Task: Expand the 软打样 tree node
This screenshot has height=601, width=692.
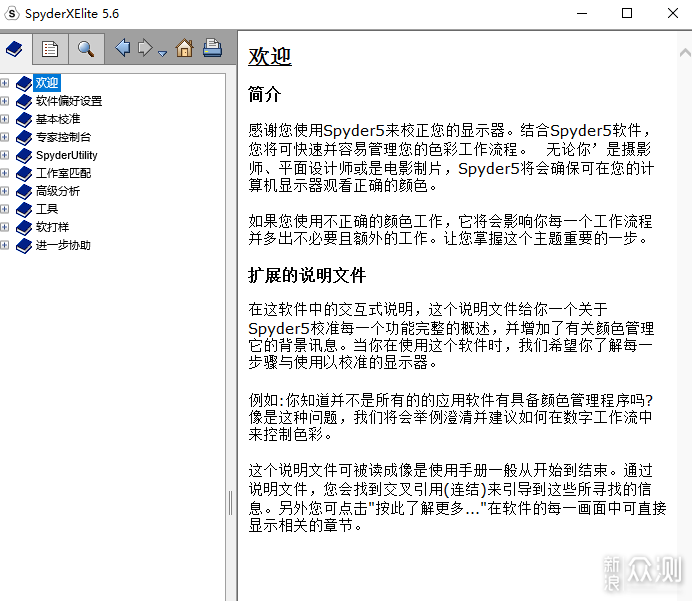Action: pos(4,227)
